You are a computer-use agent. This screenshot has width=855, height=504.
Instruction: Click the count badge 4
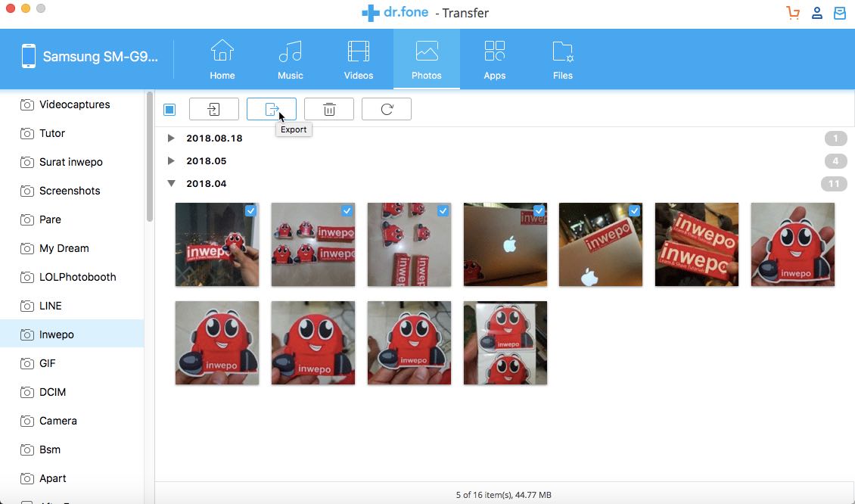pyautogui.click(x=835, y=161)
